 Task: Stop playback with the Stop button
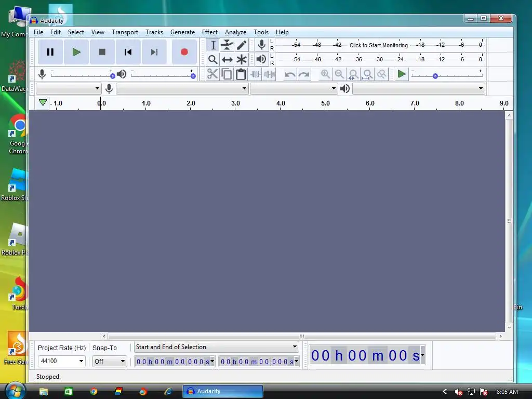coord(102,52)
